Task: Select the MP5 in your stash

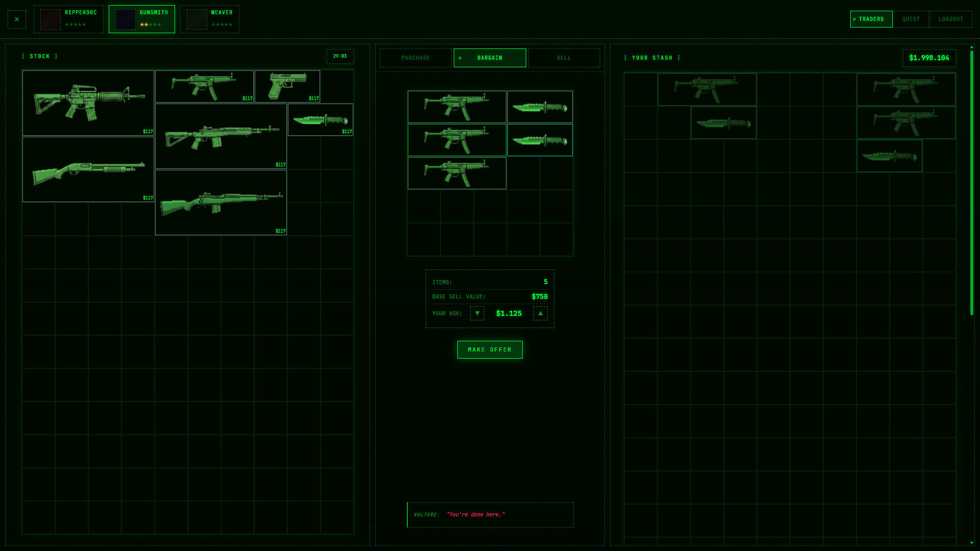Action: [x=707, y=89]
